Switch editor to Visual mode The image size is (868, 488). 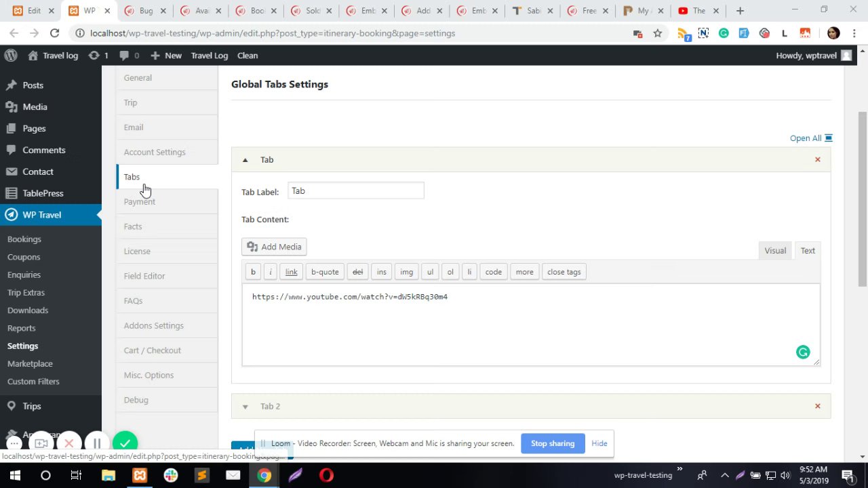[x=775, y=251]
